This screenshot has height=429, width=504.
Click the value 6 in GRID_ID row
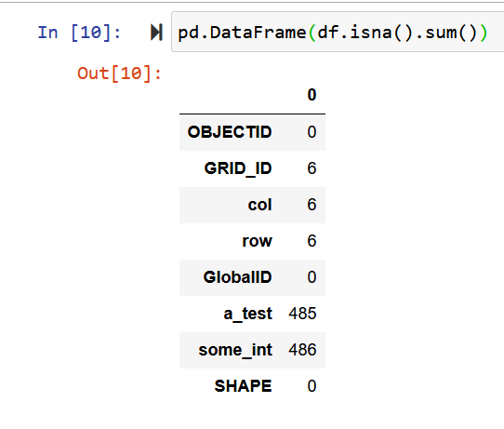312,168
